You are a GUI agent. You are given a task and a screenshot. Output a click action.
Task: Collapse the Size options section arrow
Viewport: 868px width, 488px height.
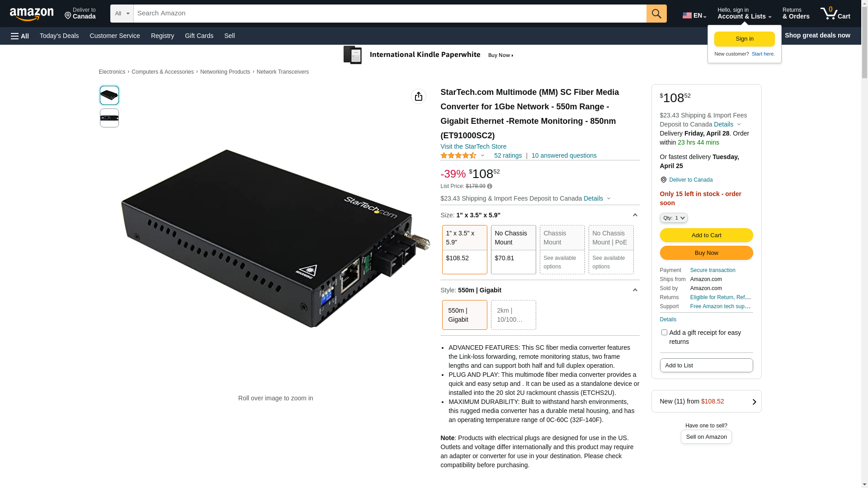pos(635,215)
